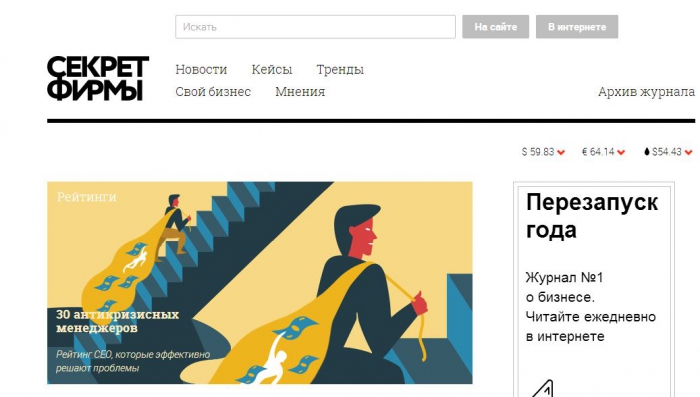This screenshot has width=700, height=397.
Task: Select Свой бизнес in navigation
Action: coord(213,92)
